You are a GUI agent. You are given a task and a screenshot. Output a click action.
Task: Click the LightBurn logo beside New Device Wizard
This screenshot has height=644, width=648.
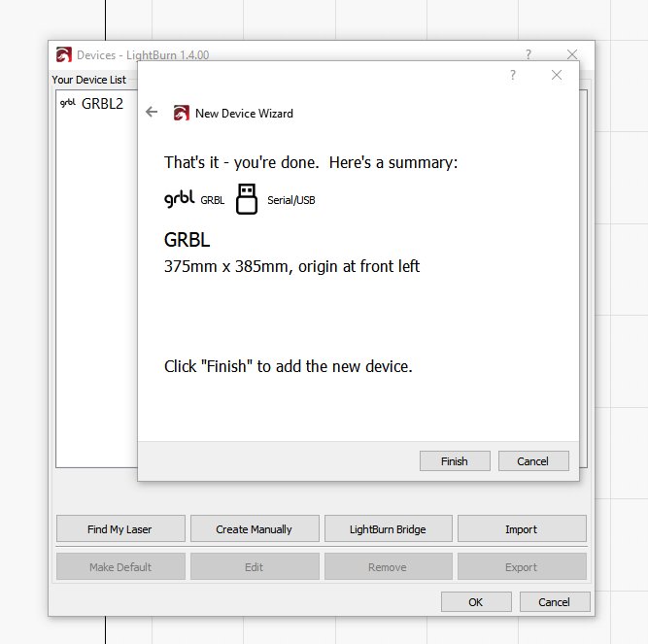[182, 113]
